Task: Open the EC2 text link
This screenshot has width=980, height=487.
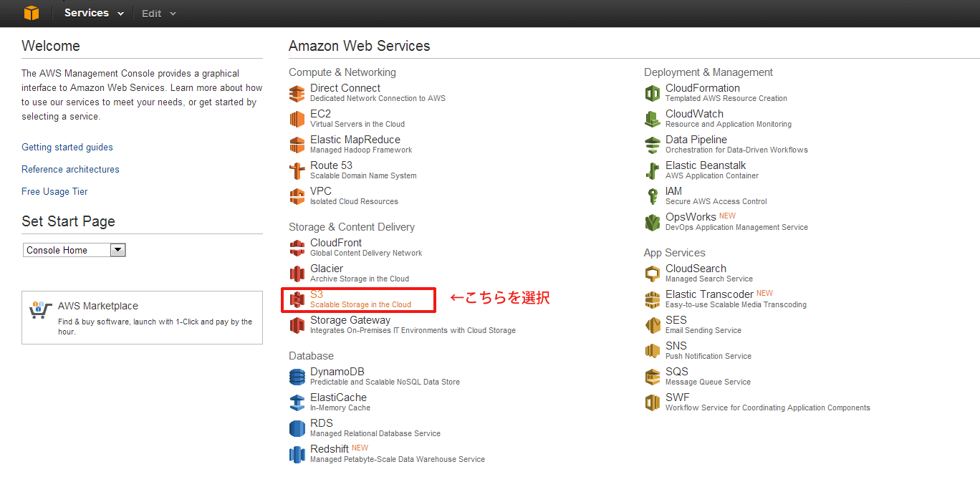Action: (x=320, y=114)
